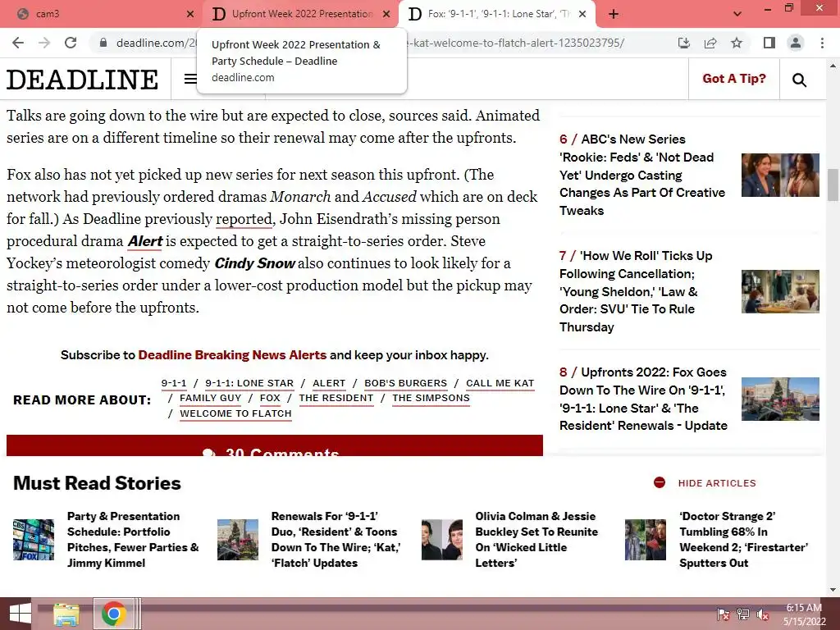The width and height of the screenshot is (840, 630).
Task: Open new browser tab
Action: (x=614, y=14)
